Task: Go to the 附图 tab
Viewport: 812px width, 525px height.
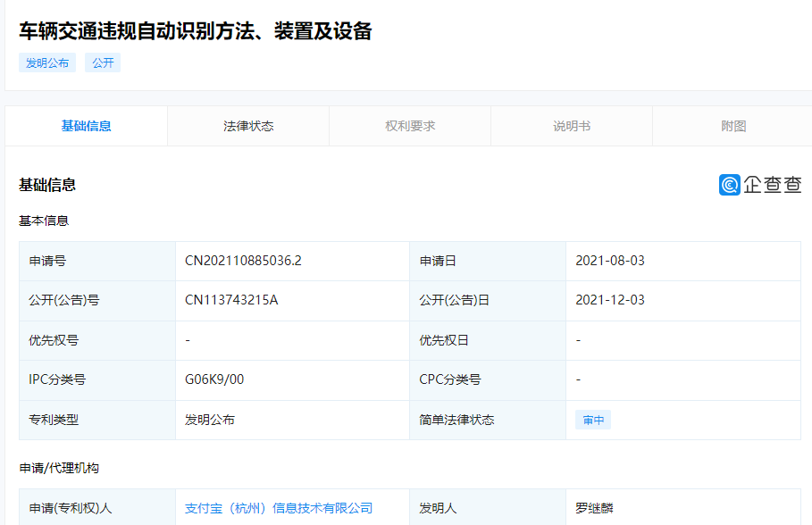Action: point(732,126)
